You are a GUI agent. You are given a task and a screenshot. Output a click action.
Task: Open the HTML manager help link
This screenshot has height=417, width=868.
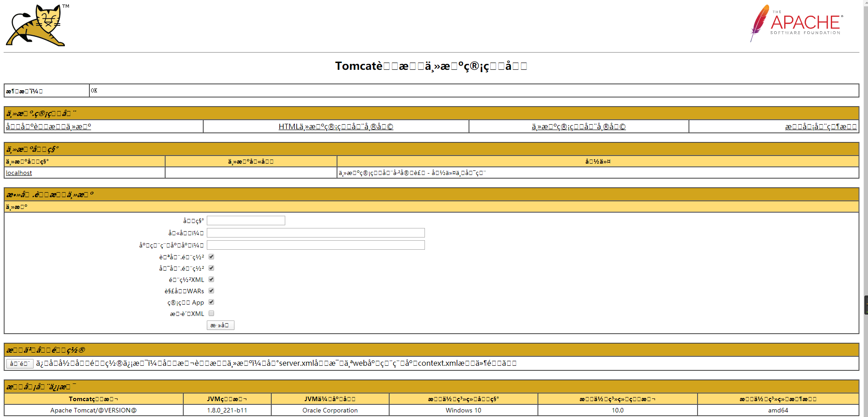click(x=336, y=126)
